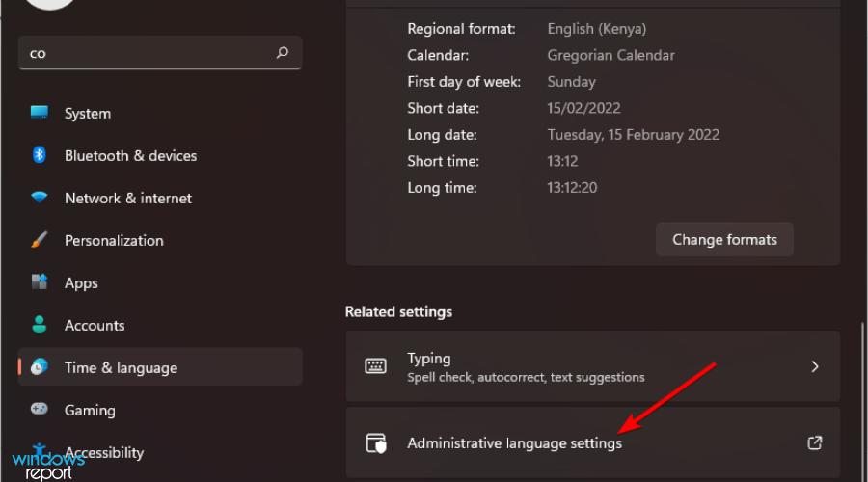This screenshot has width=868, height=482.
Task: Click the Typing keyboard icon
Action: (375, 365)
